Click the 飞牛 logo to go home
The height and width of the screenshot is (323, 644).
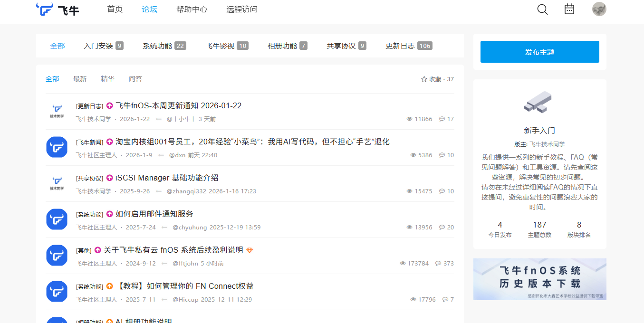pos(57,9)
